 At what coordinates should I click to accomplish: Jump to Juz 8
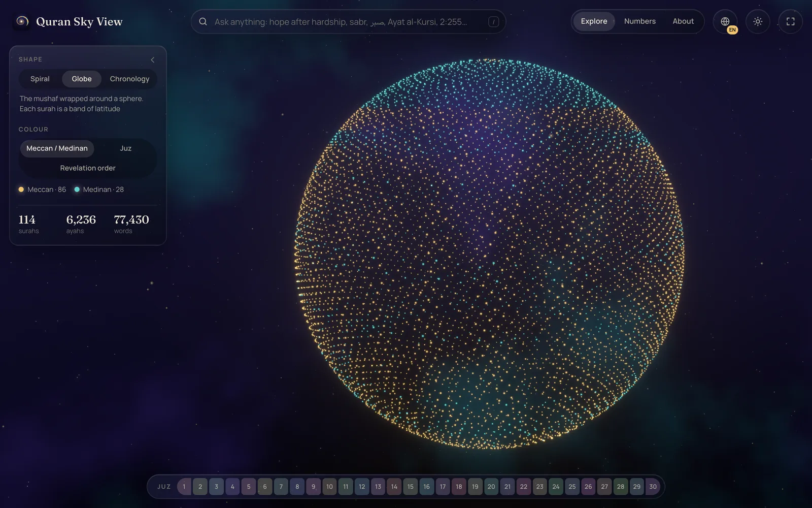297,487
